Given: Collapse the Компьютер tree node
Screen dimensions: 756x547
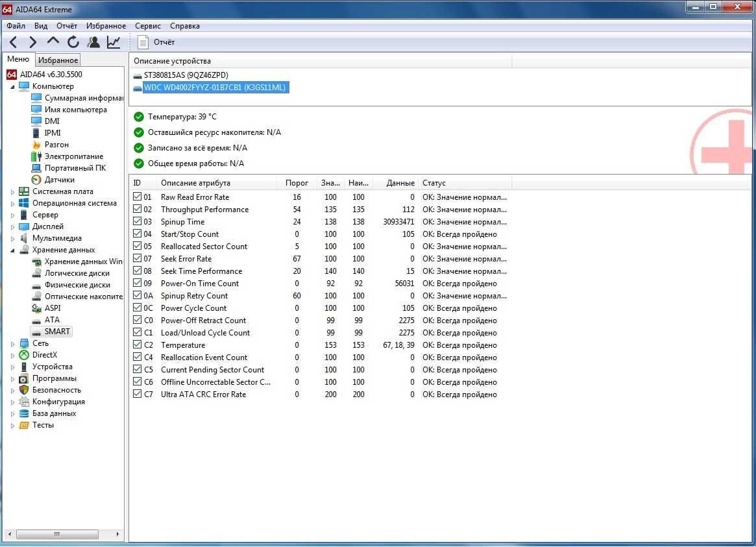Looking at the screenshot, I should pos(12,87).
